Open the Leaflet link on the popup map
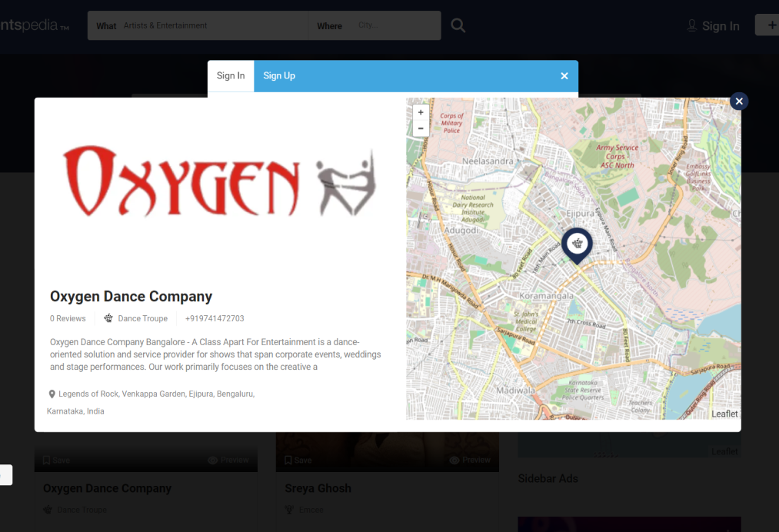 (x=724, y=414)
